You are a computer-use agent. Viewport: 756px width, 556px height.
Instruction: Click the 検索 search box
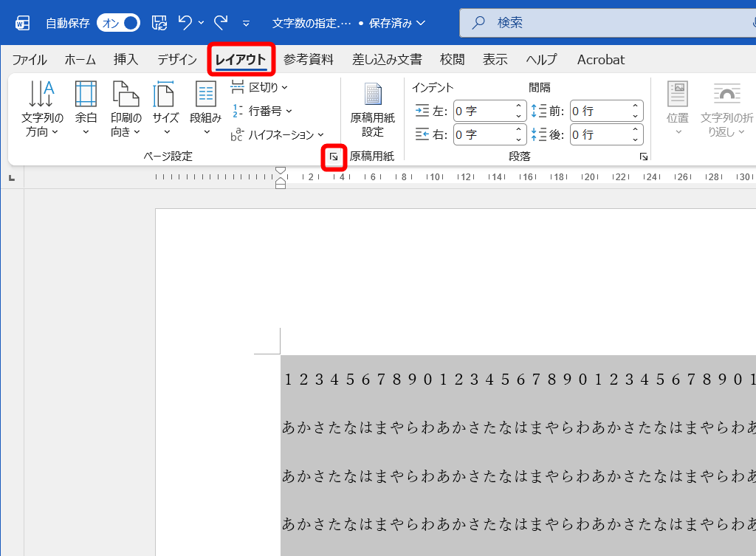point(608,23)
